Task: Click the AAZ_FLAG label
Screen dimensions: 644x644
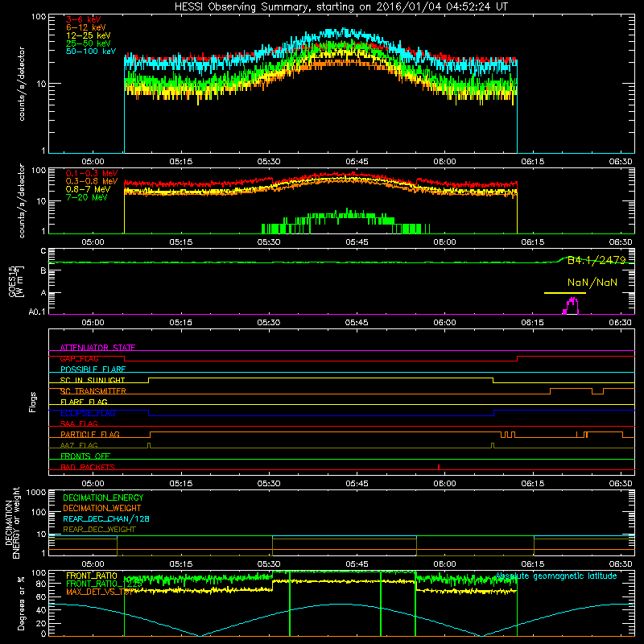Action: (79, 446)
